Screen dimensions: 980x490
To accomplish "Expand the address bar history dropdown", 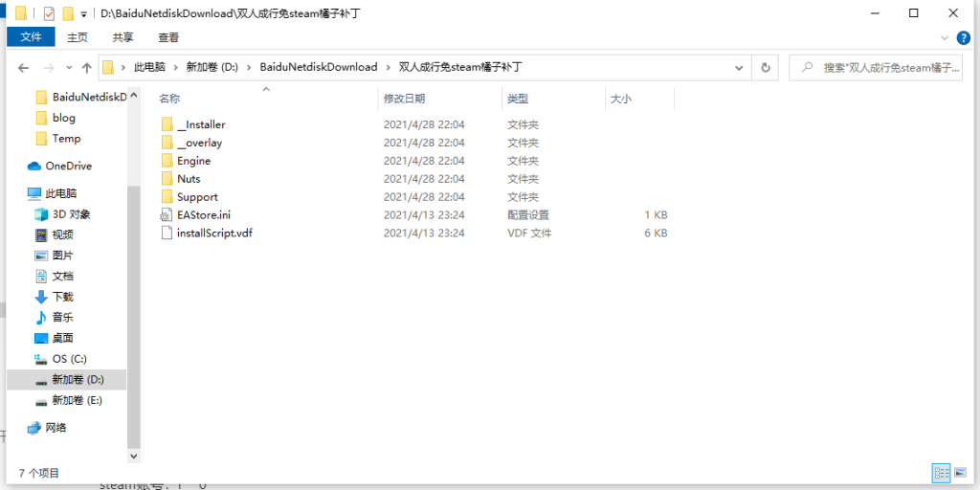I will [739, 68].
